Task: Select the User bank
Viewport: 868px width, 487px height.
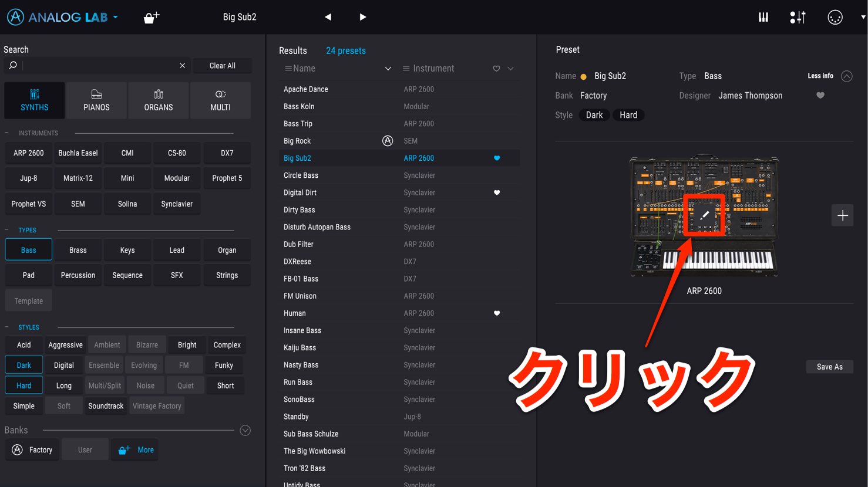Action: click(x=85, y=450)
